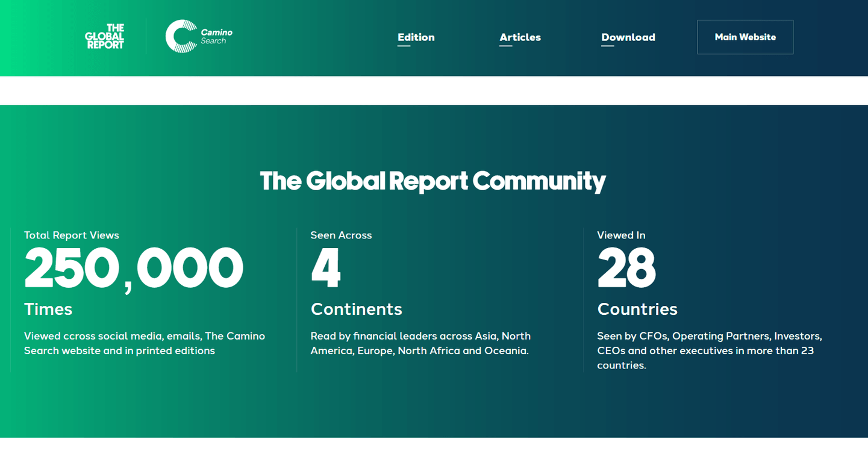Go to the Articles section
Viewport: 868px width, 469px height.
520,37
